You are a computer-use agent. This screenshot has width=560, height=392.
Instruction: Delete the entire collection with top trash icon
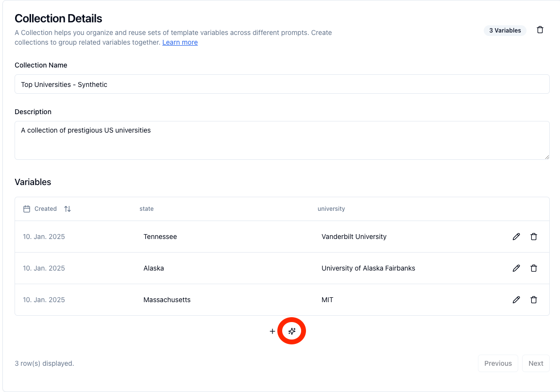(540, 30)
